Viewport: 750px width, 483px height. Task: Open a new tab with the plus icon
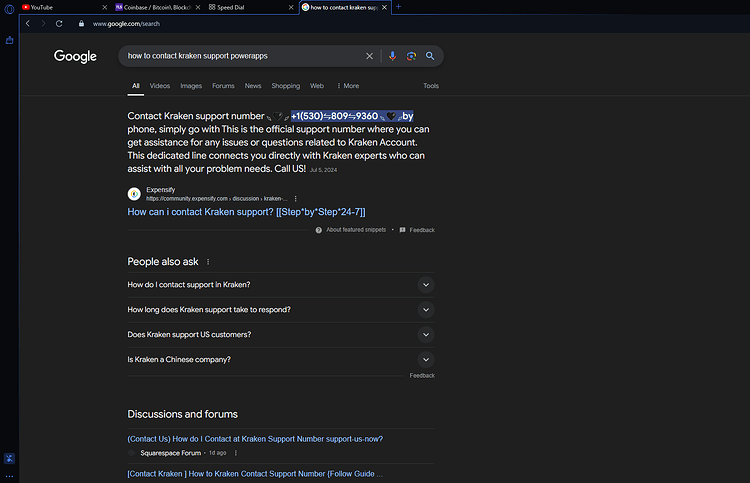point(398,7)
